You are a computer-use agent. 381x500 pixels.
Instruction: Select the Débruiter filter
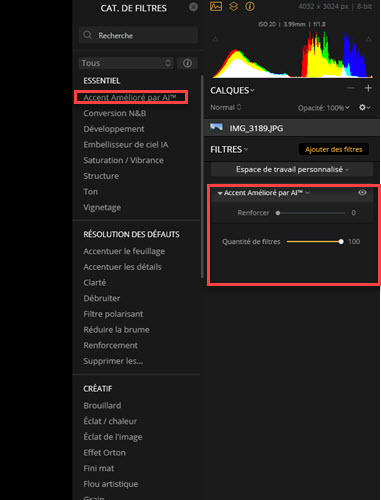click(102, 298)
